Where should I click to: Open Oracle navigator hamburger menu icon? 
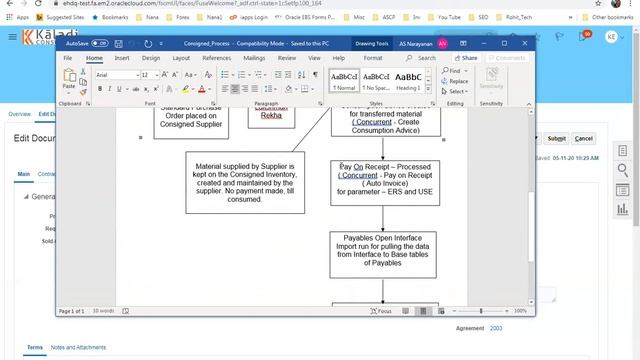[12, 37]
